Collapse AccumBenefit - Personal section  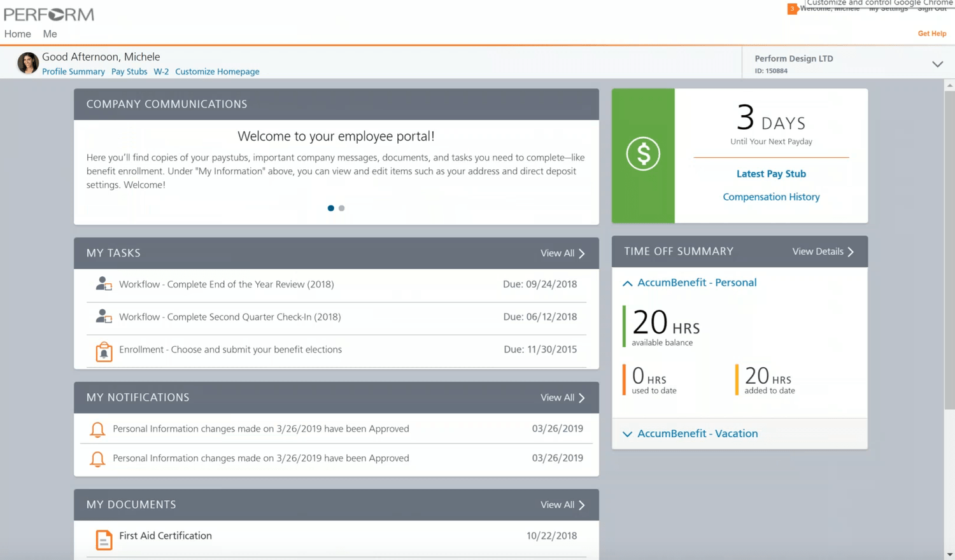tap(627, 283)
